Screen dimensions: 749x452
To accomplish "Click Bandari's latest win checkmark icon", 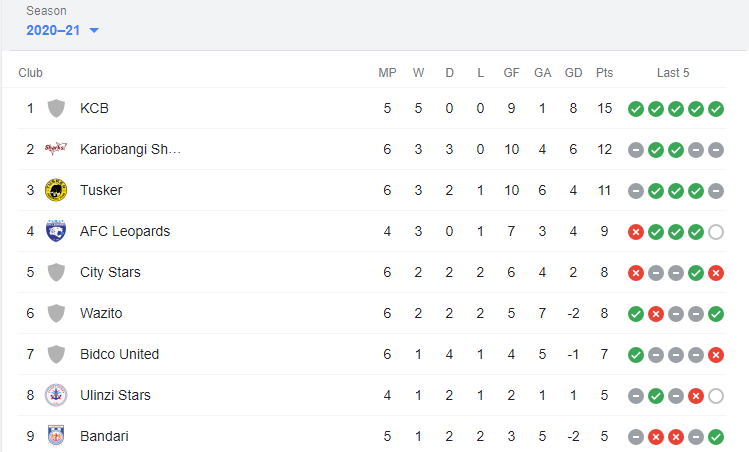I will click(x=716, y=437).
